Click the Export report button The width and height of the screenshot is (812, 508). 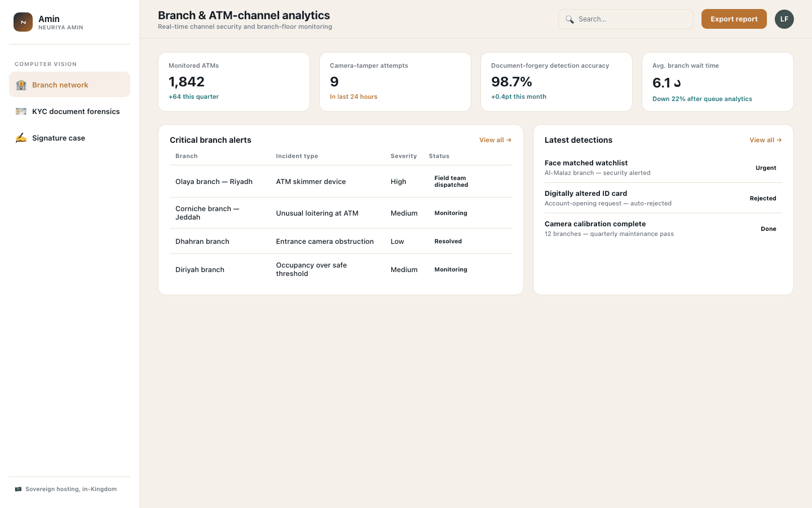click(x=734, y=19)
